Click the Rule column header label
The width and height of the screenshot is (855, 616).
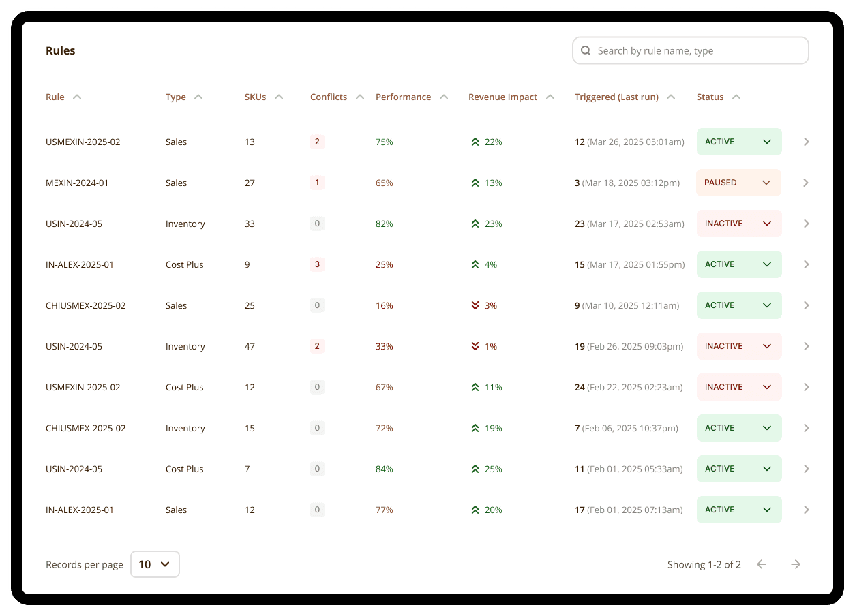click(x=55, y=97)
